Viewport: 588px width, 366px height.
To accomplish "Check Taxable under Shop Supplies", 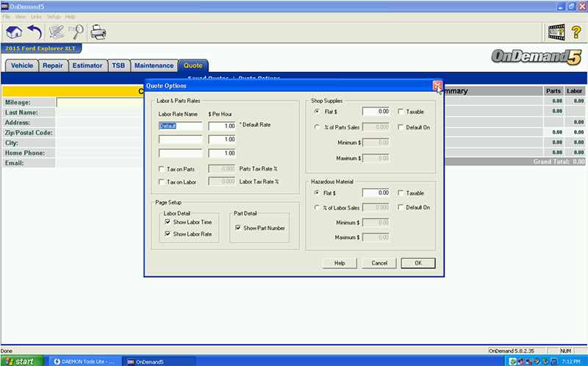I will click(401, 112).
